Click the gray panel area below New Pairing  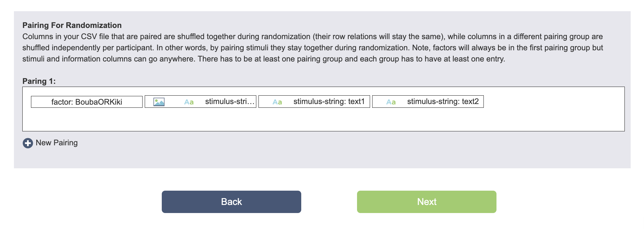(x=322, y=159)
